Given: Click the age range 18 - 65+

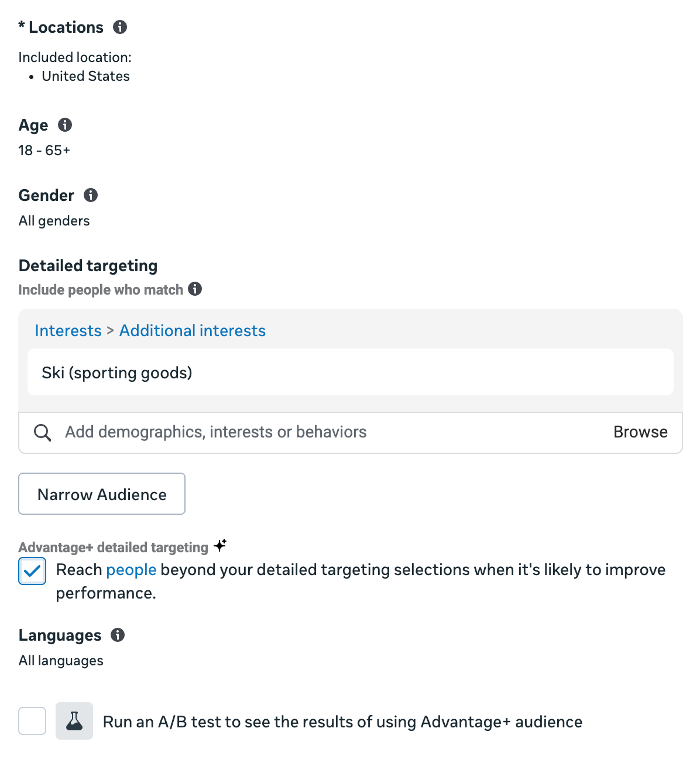Looking at the screenshot, I should (x=44, y=150).
